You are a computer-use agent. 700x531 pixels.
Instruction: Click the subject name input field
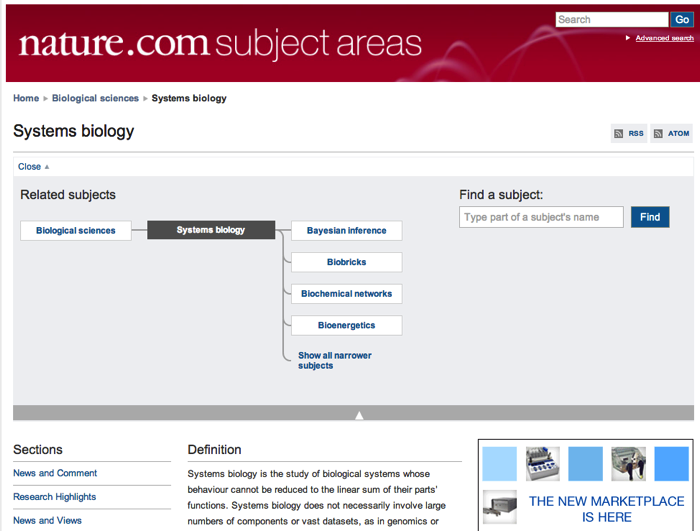pos(541,217)
